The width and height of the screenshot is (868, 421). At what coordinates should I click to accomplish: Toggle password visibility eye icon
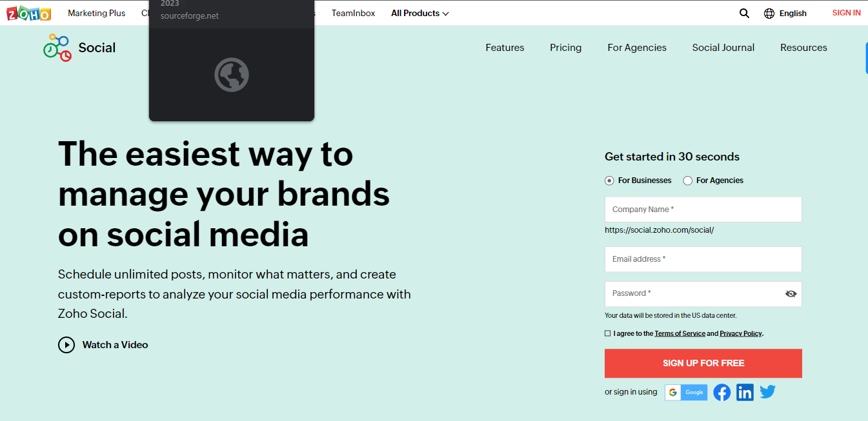[x=791, y=294]
